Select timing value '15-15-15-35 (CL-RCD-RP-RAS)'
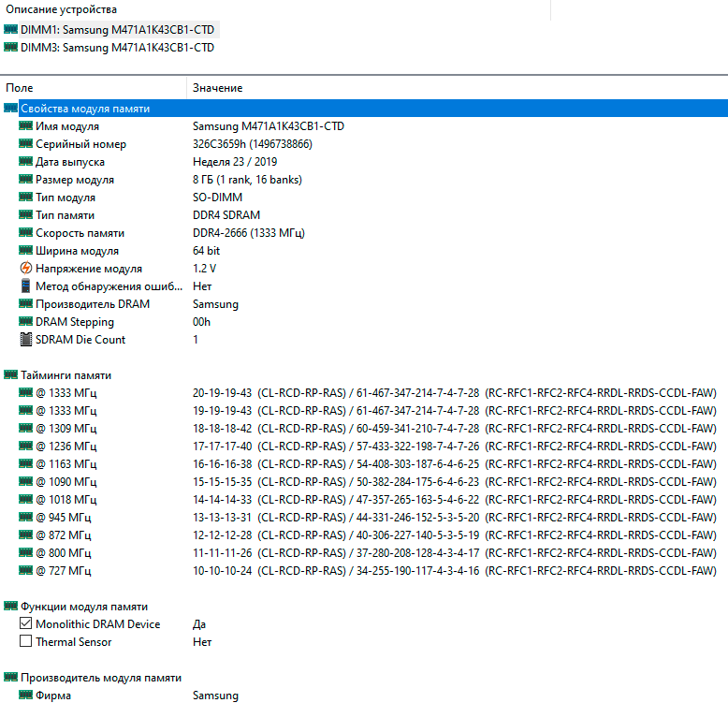Viewport: 728px width, 703px height. (x=269, y=482)
